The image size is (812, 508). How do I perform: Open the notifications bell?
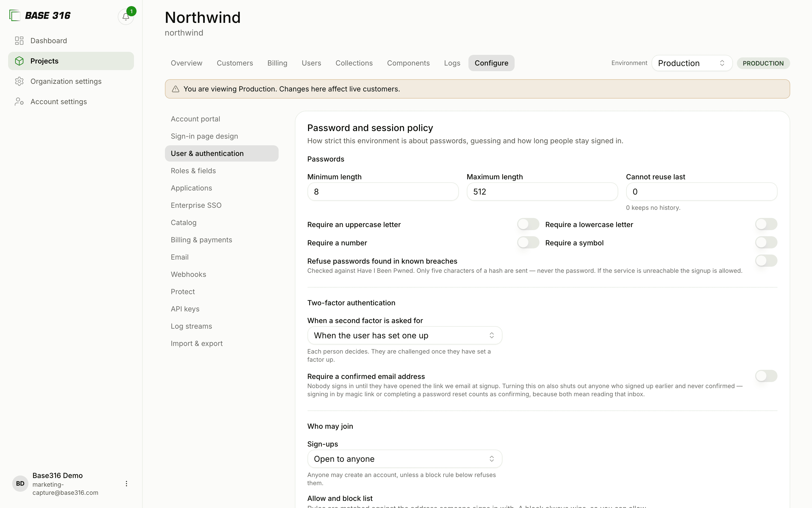(126, 17)
